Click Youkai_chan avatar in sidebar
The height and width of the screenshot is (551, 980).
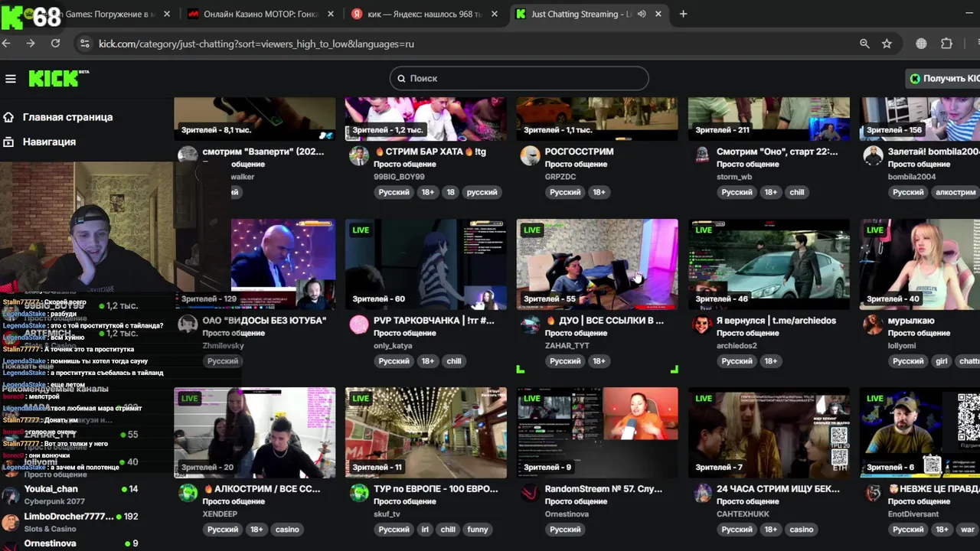pos(11,494)
